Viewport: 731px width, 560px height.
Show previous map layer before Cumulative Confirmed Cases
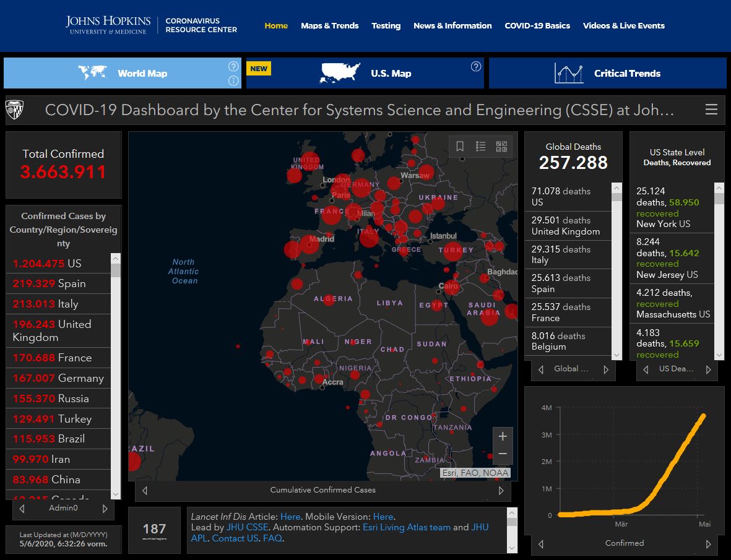(x=144, y=491)
